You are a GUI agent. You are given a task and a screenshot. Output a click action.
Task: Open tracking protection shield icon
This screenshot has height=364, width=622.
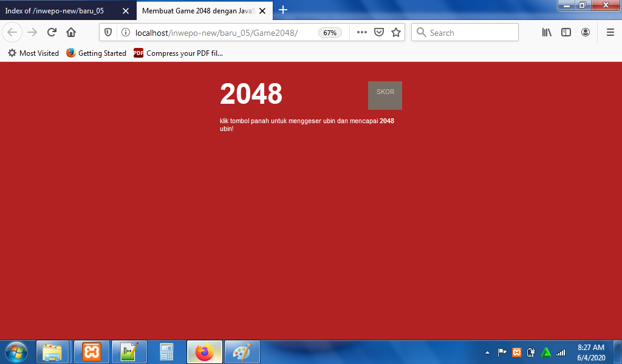[x=108, y=33]
